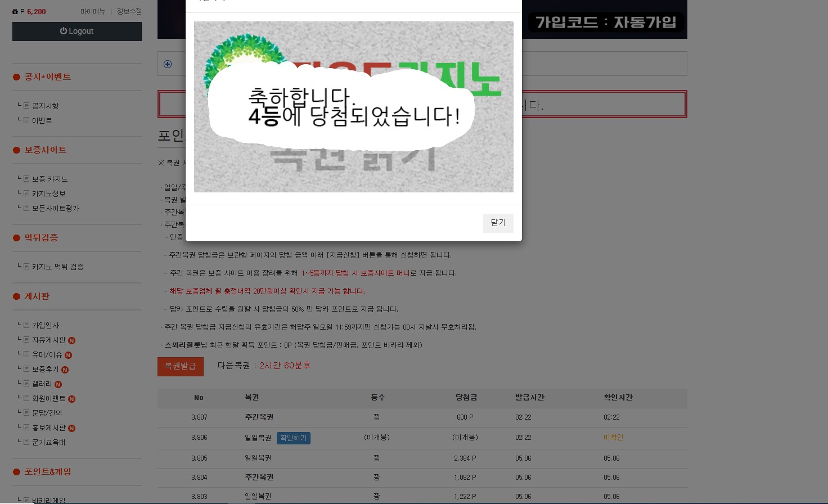Click the N badge next to 회원이벤트
828x504 pixels.
(72, 399)
